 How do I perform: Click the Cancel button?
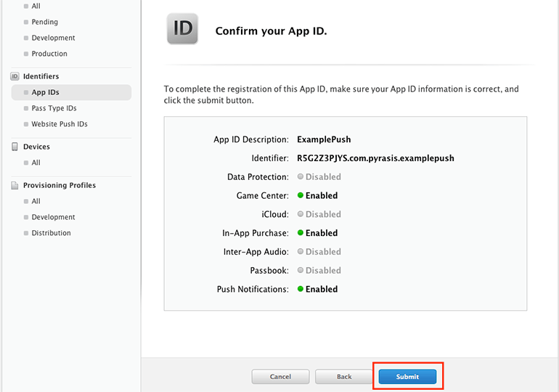click(280, 377)
